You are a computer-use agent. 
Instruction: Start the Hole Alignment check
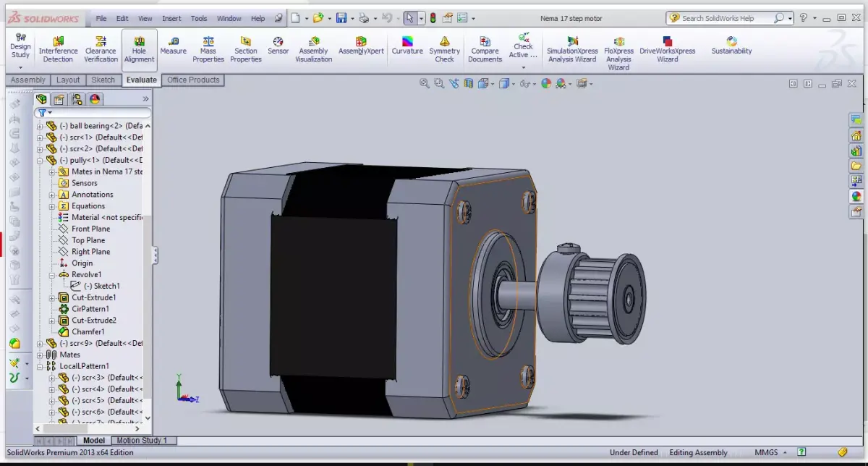[x=139, y=48]
